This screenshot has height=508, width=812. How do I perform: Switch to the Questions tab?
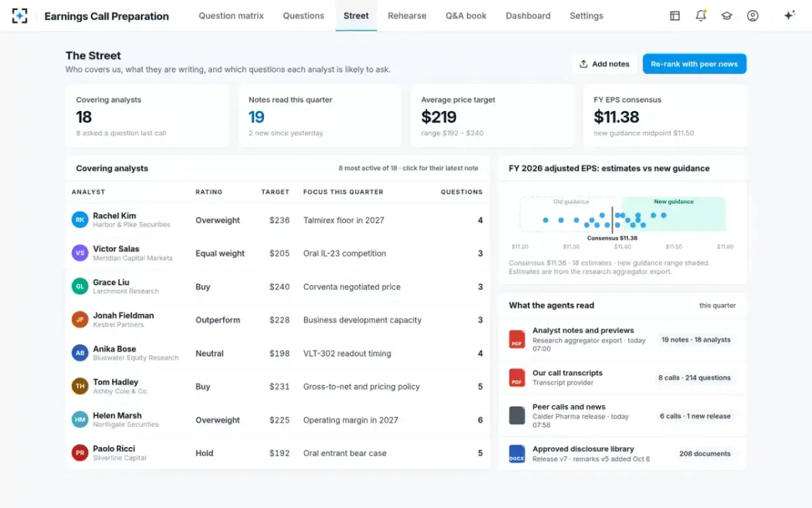[304, 16]
